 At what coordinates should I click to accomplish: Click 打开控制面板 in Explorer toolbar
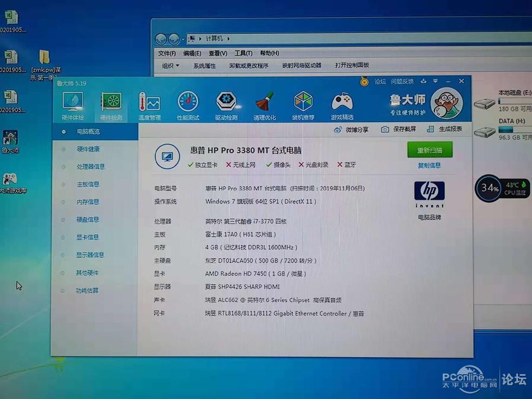coord(352,65)
